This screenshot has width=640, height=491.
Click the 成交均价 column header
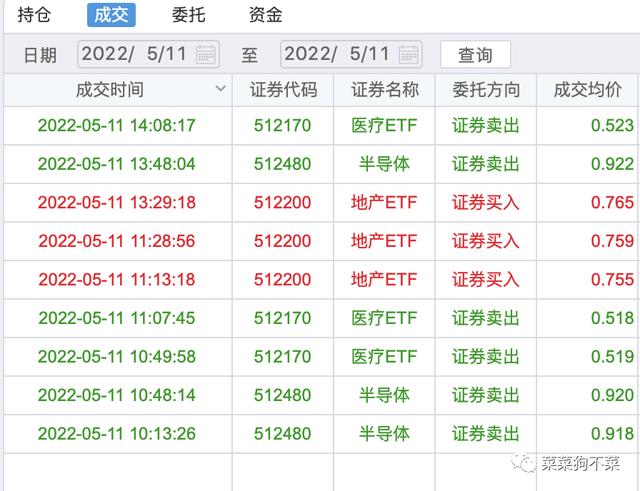pos(587,90)
